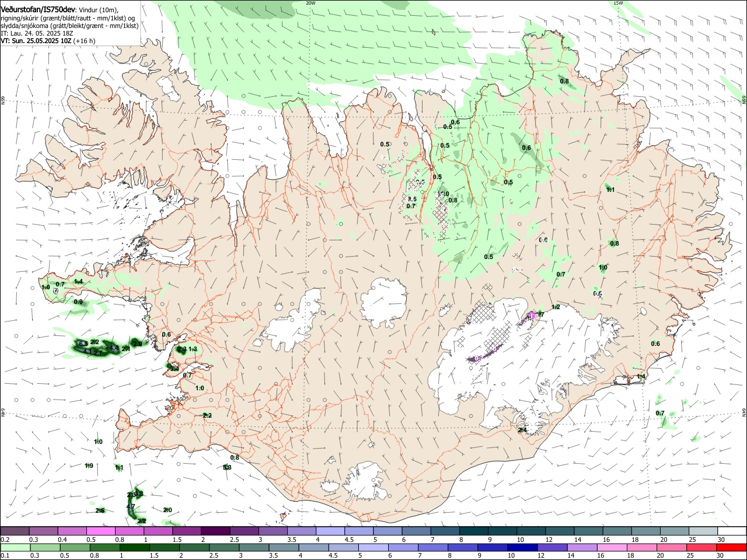Screen dimensions: 747x560
Task: Click the 3.4 precipitation value near the bay
Action: tap(174, 368)
